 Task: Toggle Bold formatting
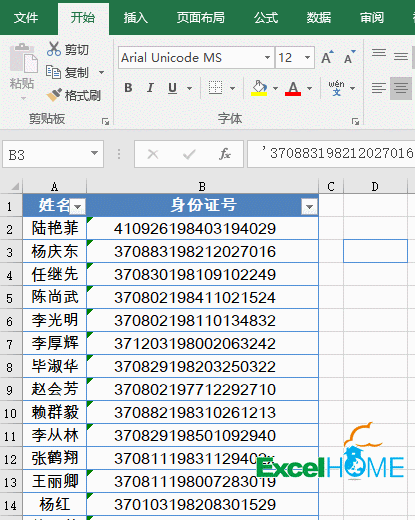128,88
